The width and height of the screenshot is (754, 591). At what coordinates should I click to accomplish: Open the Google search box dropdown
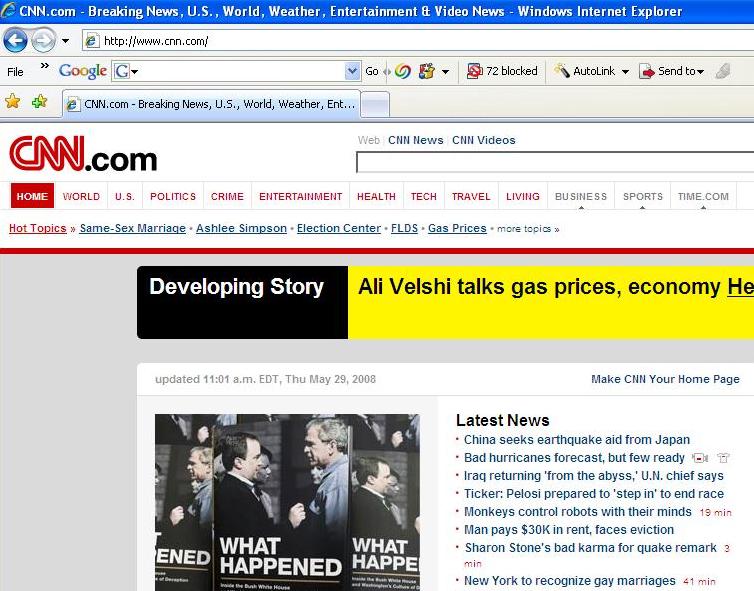(352, 71)
